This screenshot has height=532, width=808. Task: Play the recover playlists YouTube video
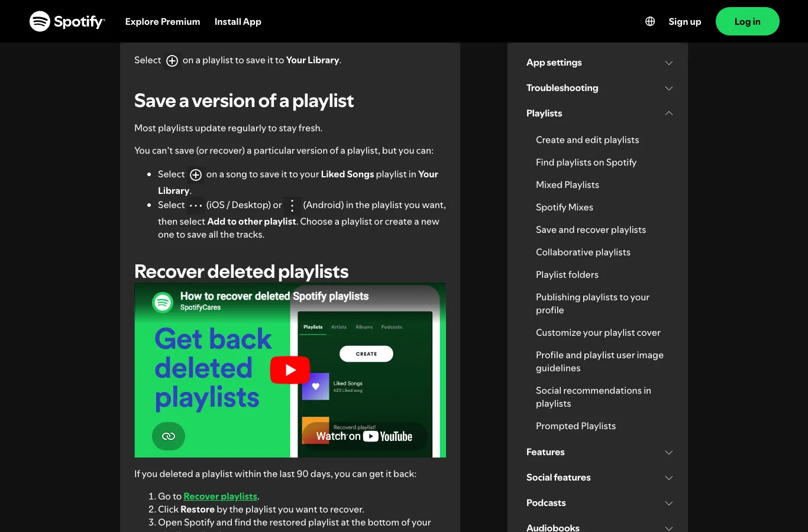coord(290,370)
